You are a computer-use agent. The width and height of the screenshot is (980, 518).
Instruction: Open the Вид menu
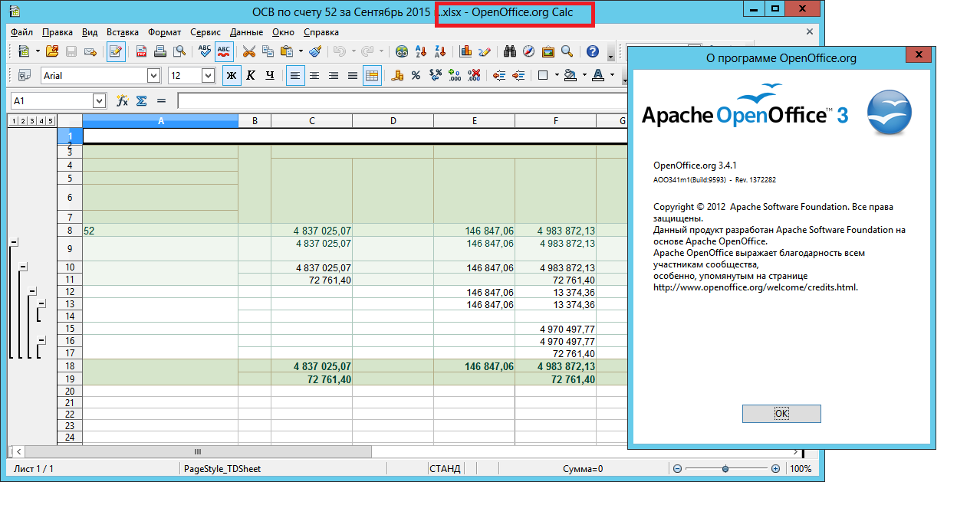[90, 32]
